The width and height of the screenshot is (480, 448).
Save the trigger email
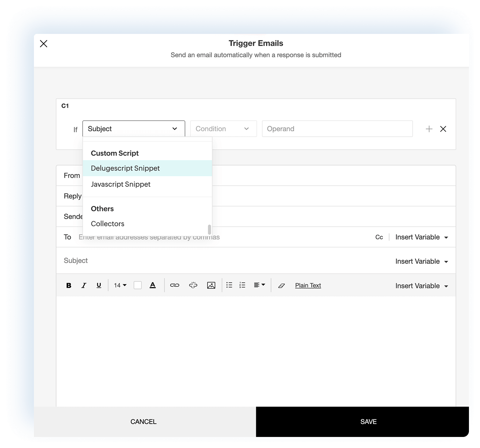coord(368,421)
